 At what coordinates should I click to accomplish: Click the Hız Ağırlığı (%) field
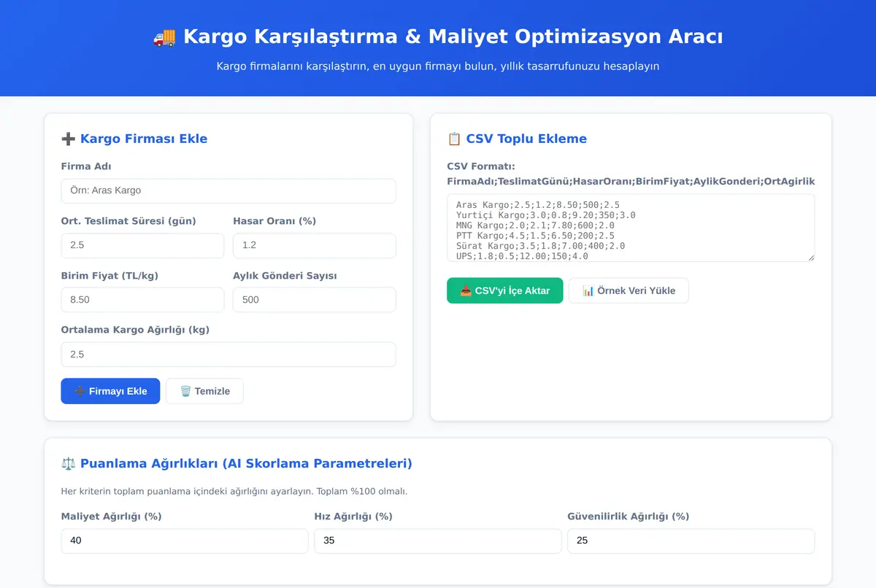pyautogui.click(x=438, y=541)
